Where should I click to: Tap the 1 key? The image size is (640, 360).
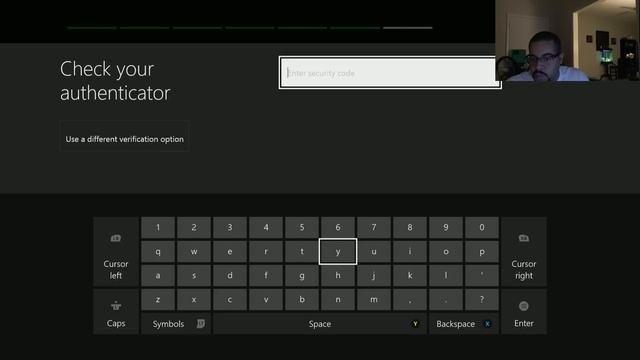point(158,227)
